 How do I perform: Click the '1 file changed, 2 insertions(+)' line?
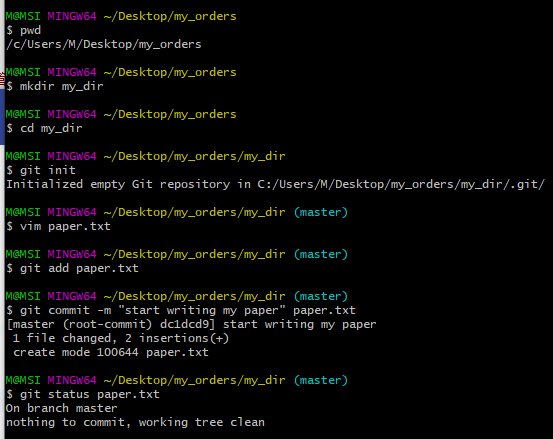click(121, 339)
